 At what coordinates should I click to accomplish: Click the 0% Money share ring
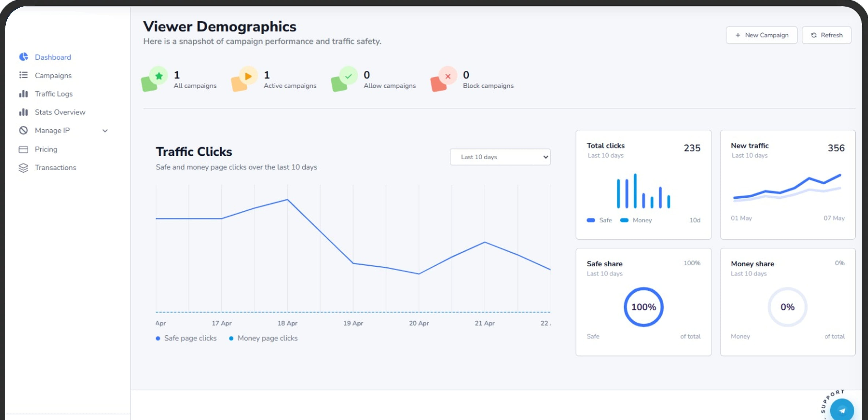tap(787, 307)
